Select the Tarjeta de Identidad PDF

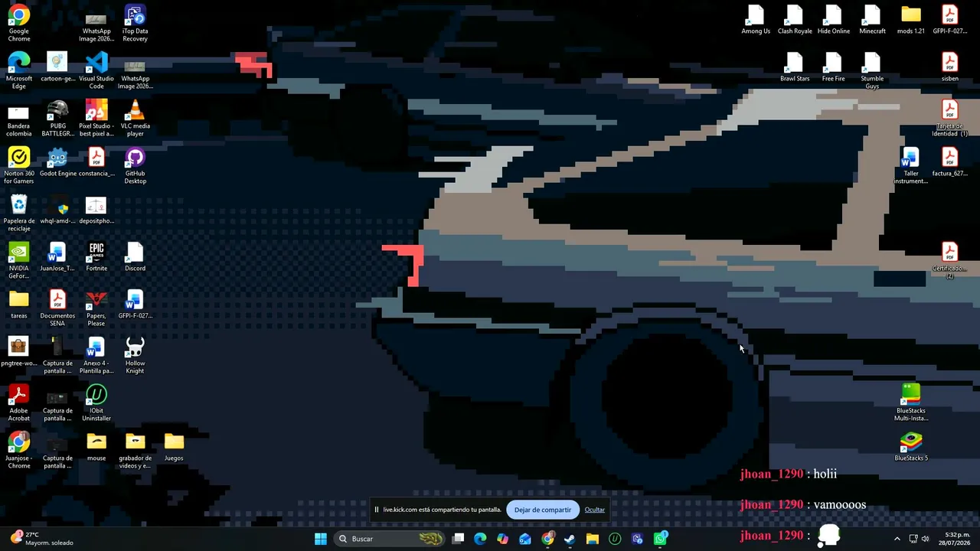pos(950,119)
